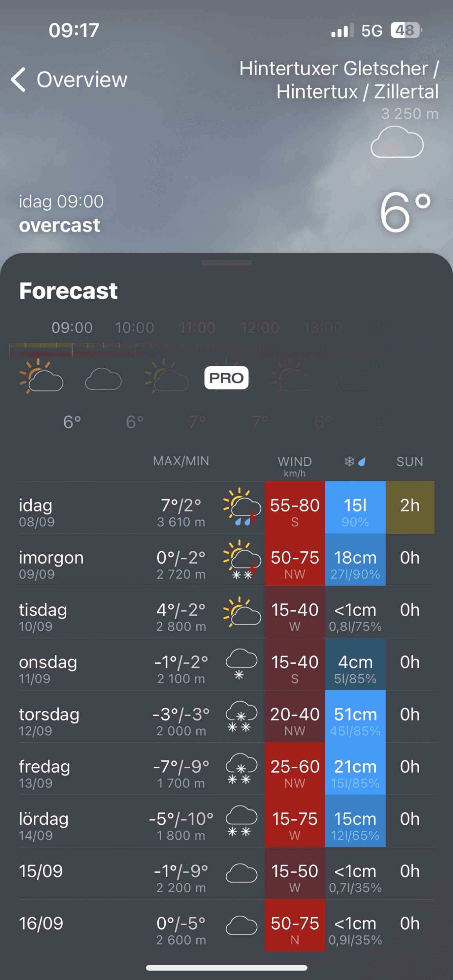Expand the 15/09 day forecast row

[118, 873]
